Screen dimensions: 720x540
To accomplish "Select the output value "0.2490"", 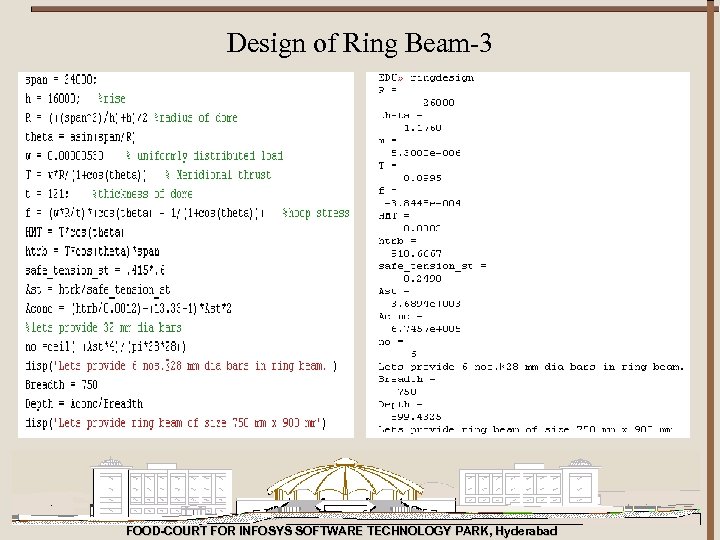I will pyautogui.click(x=422, y=278).
